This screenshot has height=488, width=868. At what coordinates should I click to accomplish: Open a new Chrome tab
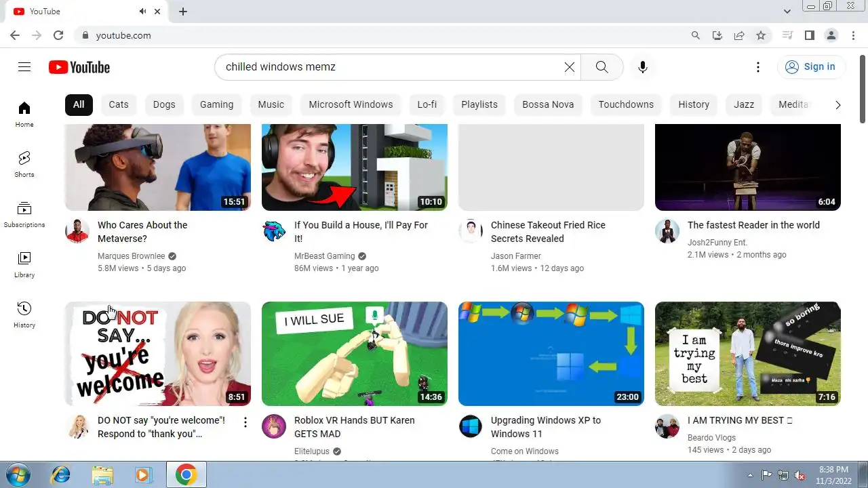coord(183,12)
